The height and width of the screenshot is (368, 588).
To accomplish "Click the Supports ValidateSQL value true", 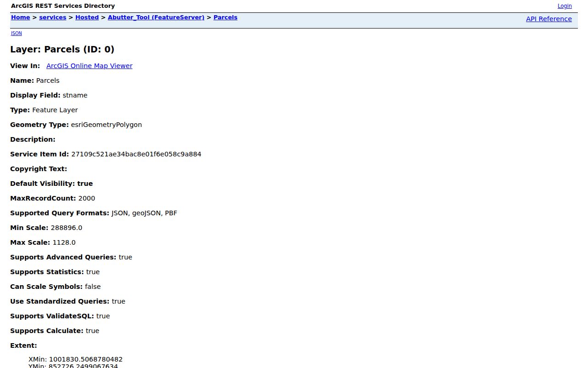I will [x=103, y=316].
